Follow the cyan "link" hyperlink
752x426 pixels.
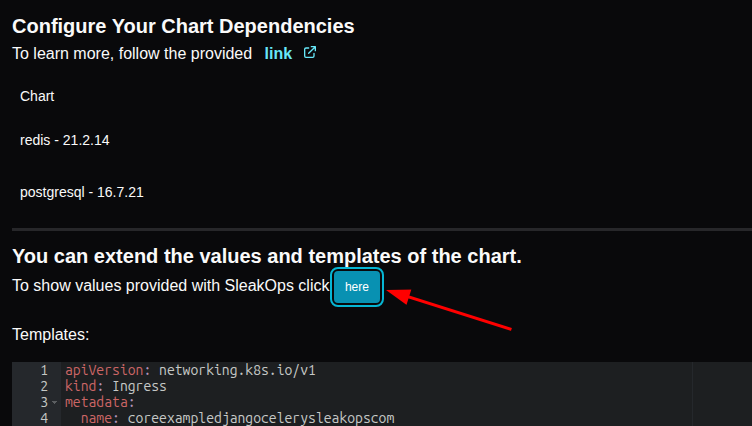point(278,53)
